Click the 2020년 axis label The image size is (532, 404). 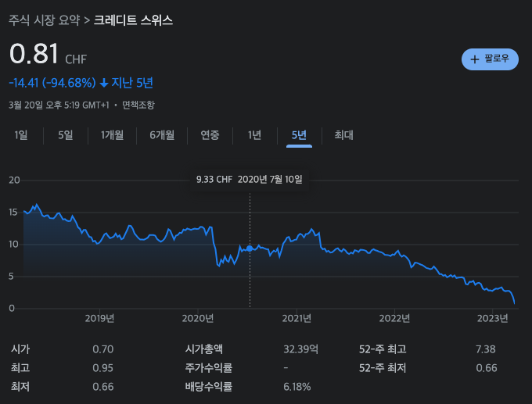[198, 319]
